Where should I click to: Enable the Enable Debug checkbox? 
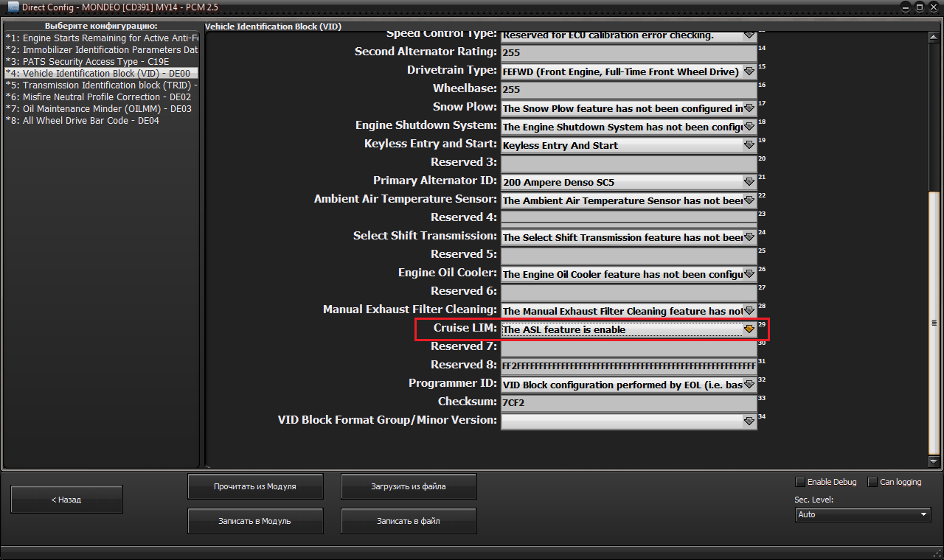800,482
